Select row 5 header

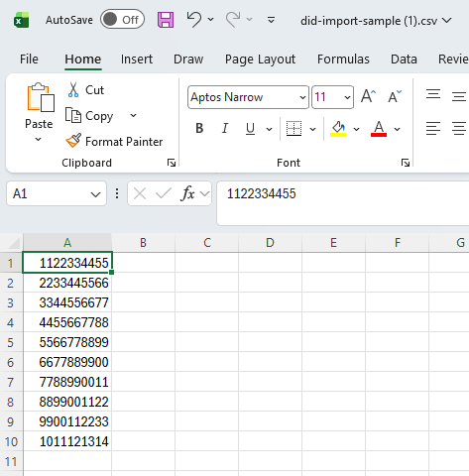[x=11, y=342]
